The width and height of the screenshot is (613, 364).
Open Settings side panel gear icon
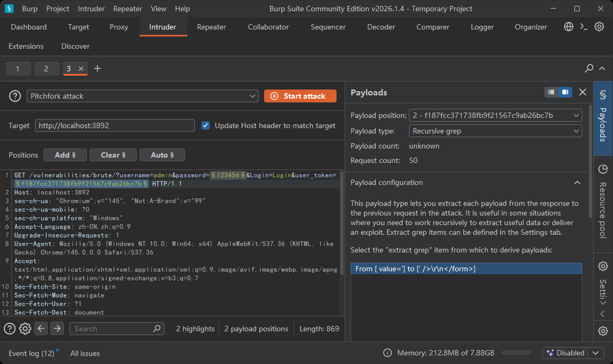[x=603, y=266]
